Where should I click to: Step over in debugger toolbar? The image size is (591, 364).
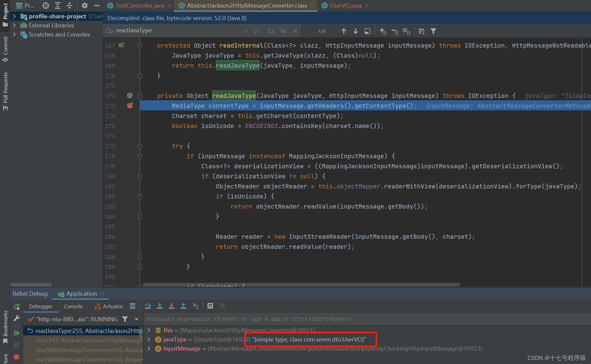148,306
